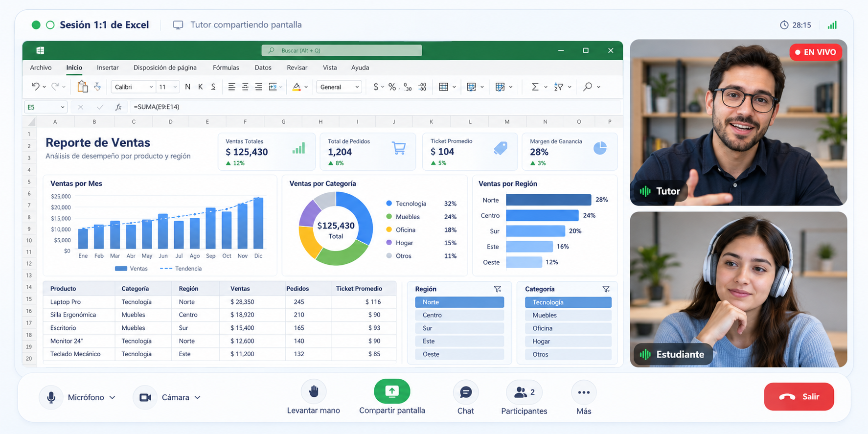868x434 pixels.
Task: Click the insert function fx icon
Action: 118,107
